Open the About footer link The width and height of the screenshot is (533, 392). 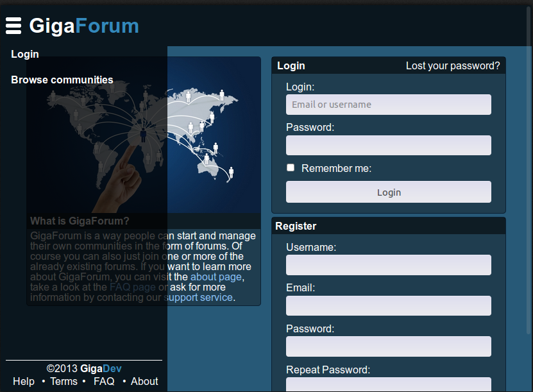pos(144,382)
